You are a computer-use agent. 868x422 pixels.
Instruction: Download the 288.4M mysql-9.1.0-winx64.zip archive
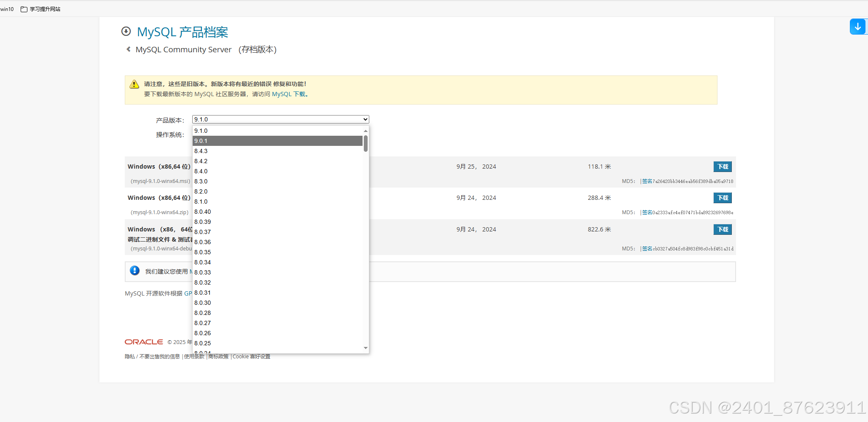723,198
